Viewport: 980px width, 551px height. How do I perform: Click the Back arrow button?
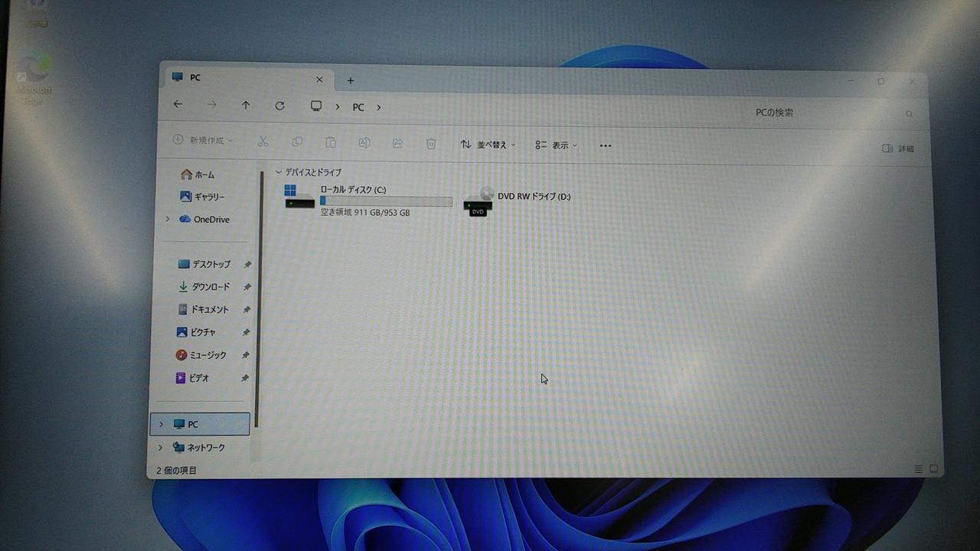tap(178, 105)
